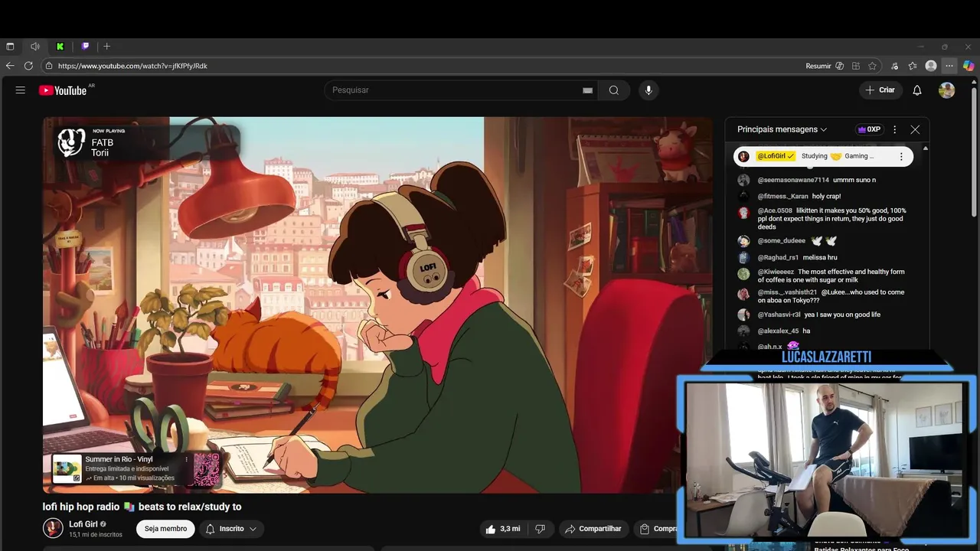Image resolution: width=980 pixels, height=551 pixels.
Task: Open the apps grid icon in address bar
Action: coord(856,66)
